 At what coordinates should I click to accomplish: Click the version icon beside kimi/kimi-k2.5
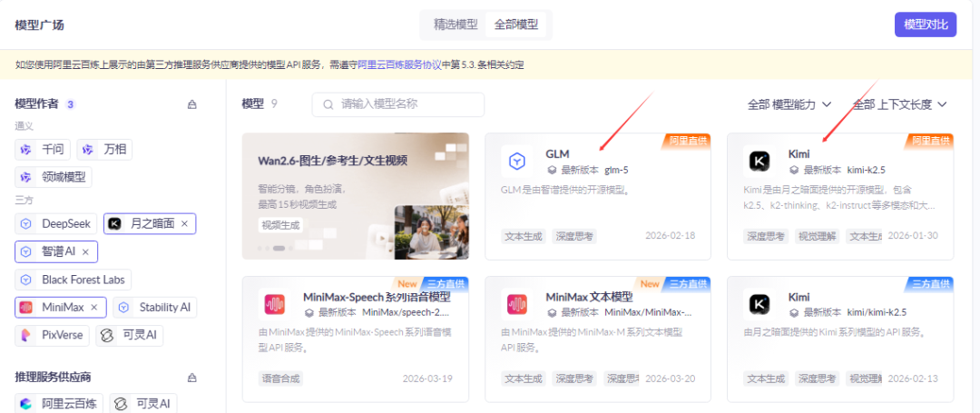[794, 312]
